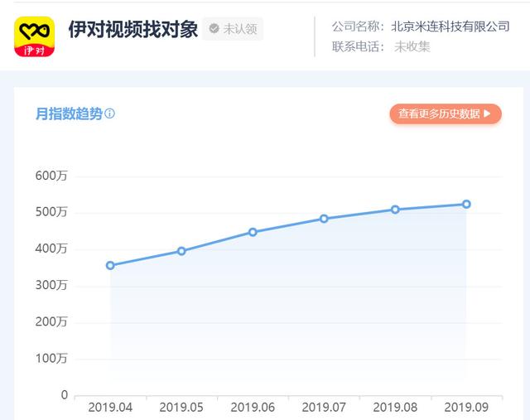Select the 2019.08 data point on chart

[395, 210]
